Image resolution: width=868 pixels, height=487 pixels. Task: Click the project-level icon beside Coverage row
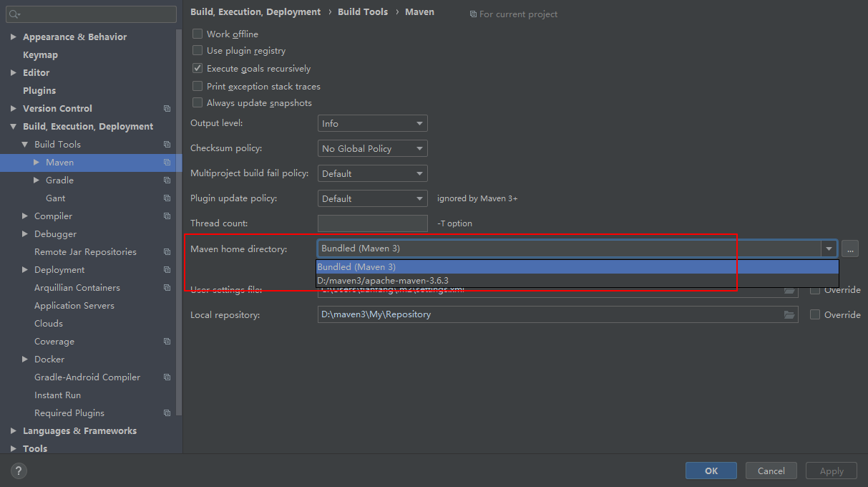tap(167, 342)
